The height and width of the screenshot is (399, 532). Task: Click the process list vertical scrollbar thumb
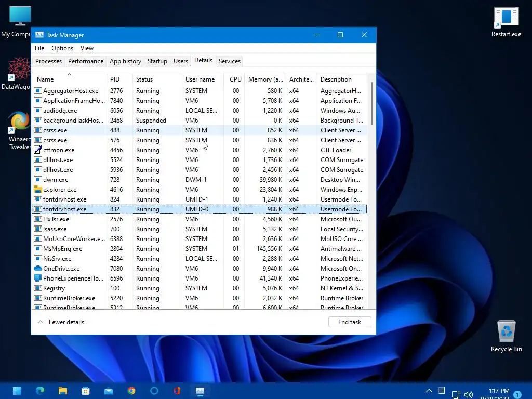(x=372, y=103)
